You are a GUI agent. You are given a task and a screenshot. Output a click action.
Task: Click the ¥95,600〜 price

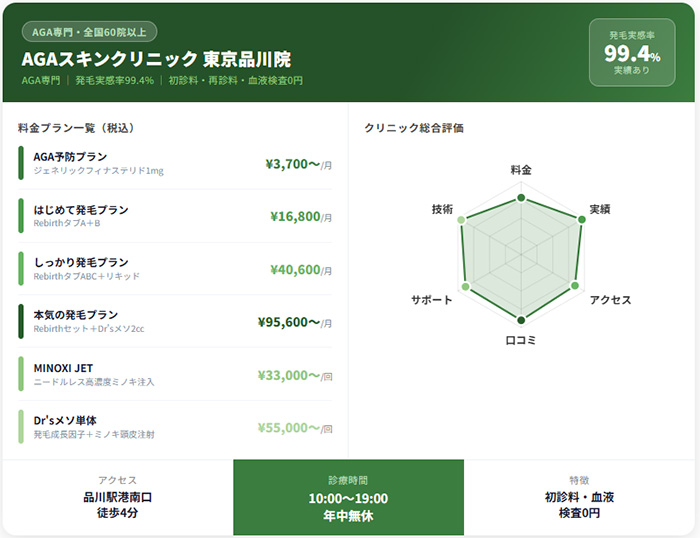pyautogui.click(x=288, y=322)
